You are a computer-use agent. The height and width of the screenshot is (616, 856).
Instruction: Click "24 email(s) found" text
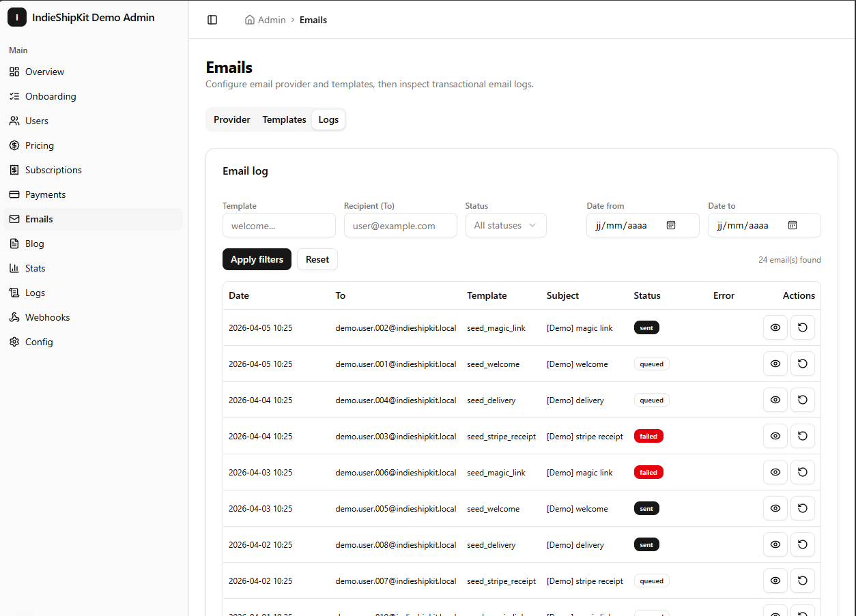click(x=790, y=260)
